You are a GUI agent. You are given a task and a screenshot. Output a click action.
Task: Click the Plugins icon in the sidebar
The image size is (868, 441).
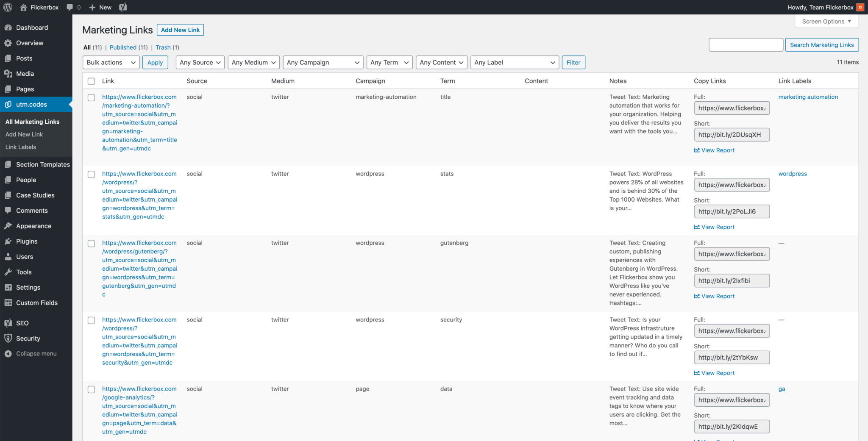[x=8, y=241]
